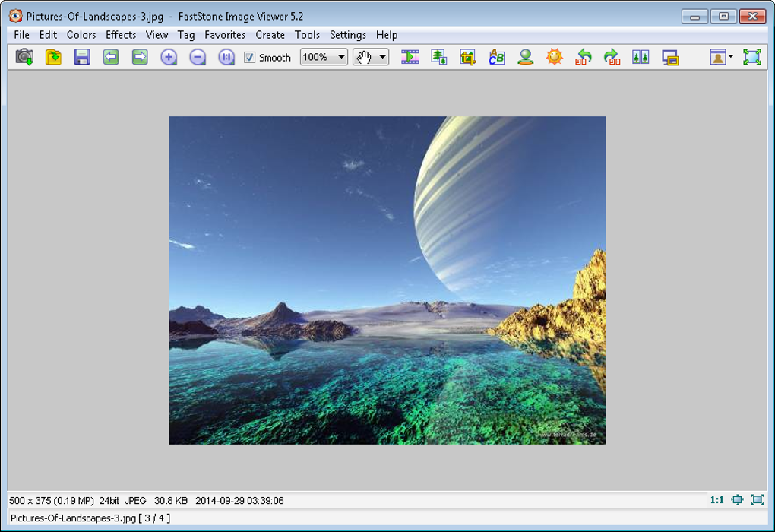Viewport: 775px width, 532px height.
Task: Toggle the Smooth checkbox
Action: click(x=250, y=57)
